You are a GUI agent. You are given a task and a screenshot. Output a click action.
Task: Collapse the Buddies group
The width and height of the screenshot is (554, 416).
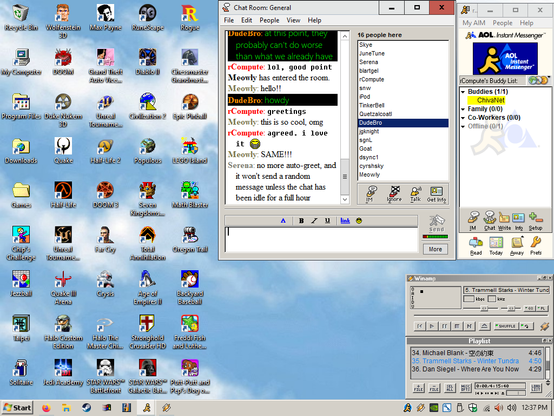coord(463,92)
